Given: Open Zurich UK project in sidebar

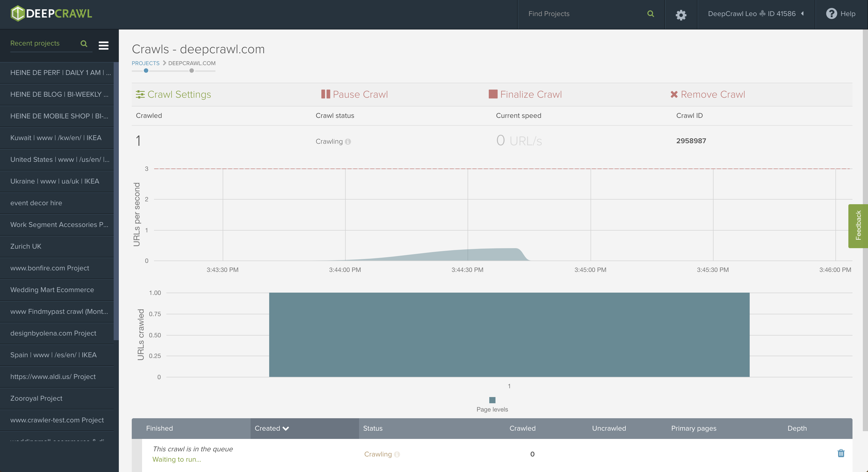Looking at the screenshot, I should [x=26, y=246].
